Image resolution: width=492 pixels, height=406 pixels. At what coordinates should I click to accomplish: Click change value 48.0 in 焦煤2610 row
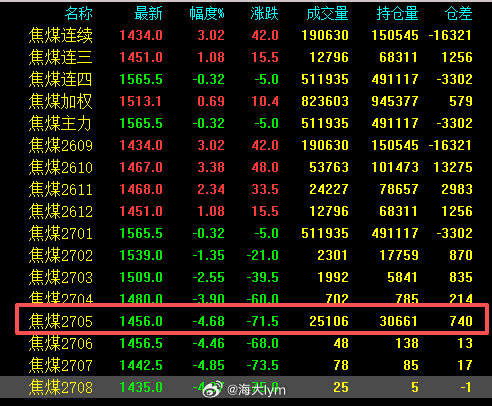[265, 167]
